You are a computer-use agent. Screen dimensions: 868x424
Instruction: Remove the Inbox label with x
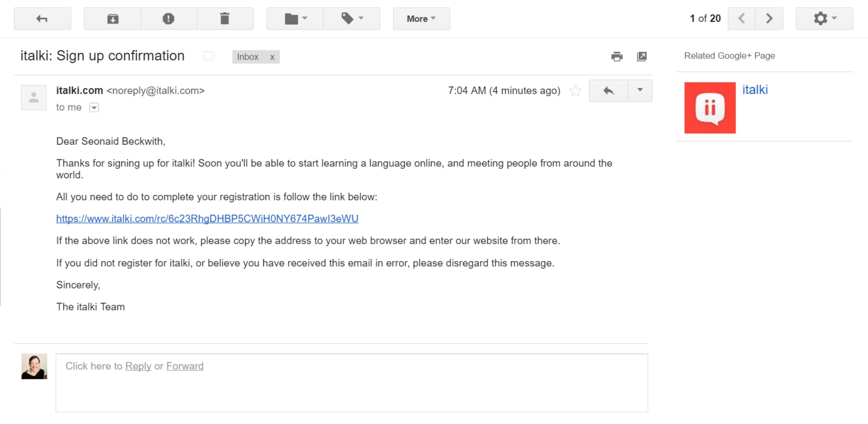coord(272,57)
